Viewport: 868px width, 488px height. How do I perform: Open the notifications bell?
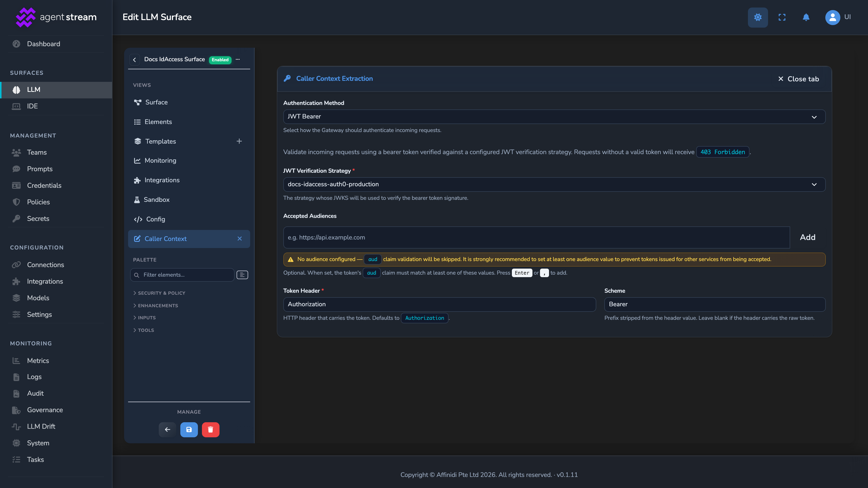click(806, 17)
